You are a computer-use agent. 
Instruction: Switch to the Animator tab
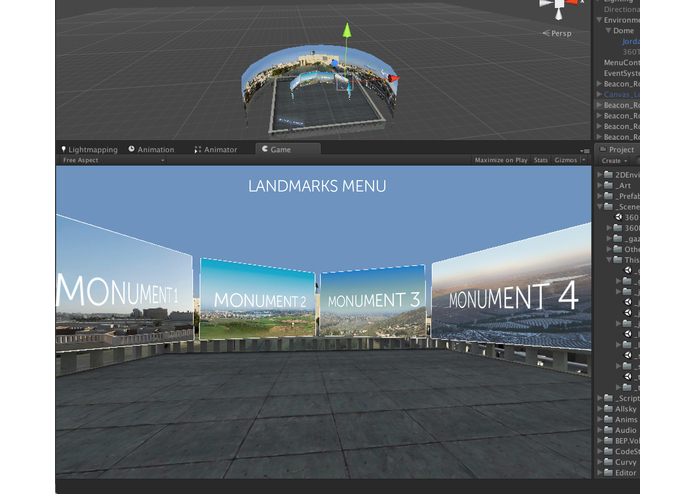coord(216,149)
